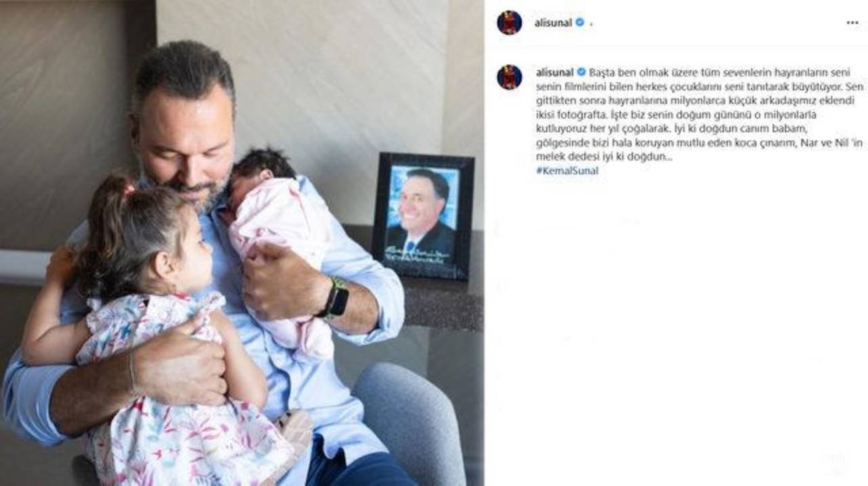
Task: Click the verified badge next to the caption username
Action: pos(581,72)
